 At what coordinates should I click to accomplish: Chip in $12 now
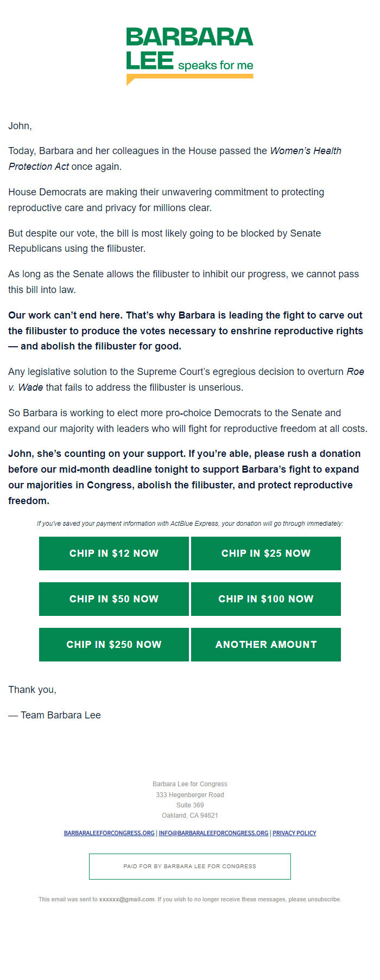pos(114,553)
